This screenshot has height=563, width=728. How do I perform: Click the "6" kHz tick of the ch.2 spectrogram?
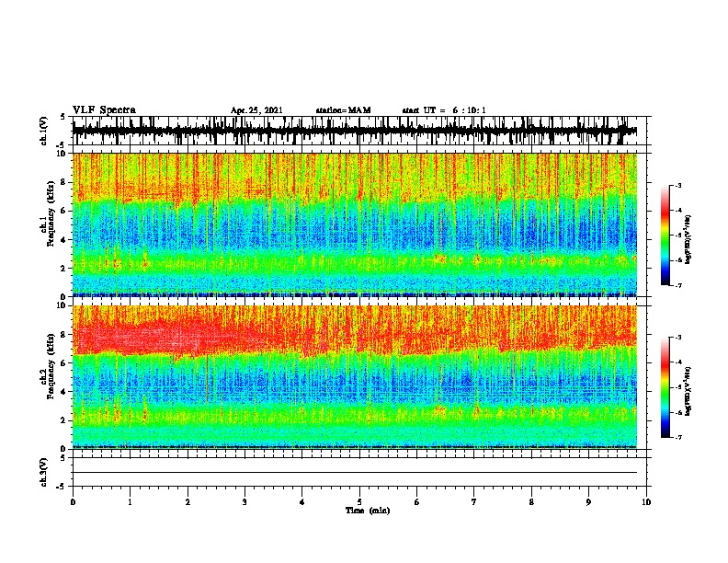64,362
